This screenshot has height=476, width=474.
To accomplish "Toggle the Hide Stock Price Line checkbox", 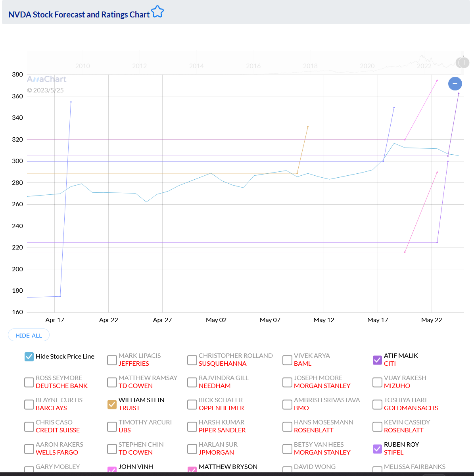I will [x=29, y=357].
